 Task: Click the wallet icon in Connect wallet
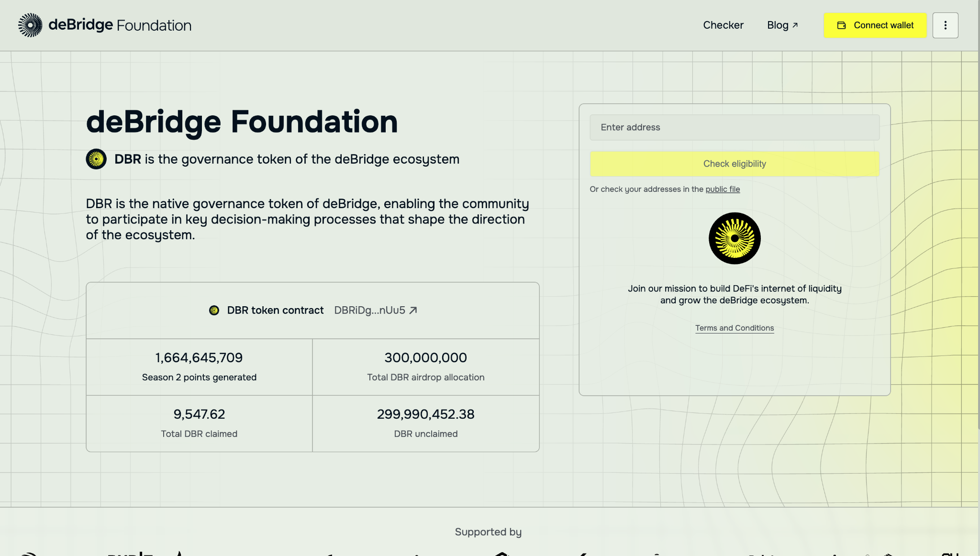(x=841, y=25)
